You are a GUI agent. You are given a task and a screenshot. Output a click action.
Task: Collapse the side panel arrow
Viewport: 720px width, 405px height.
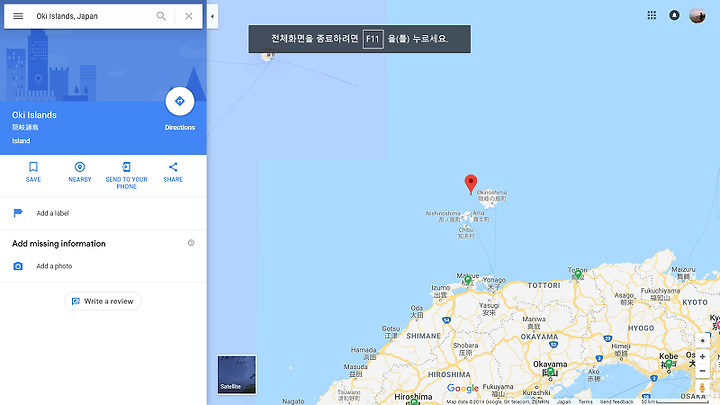pyautogui.click(x=212, y=17)
